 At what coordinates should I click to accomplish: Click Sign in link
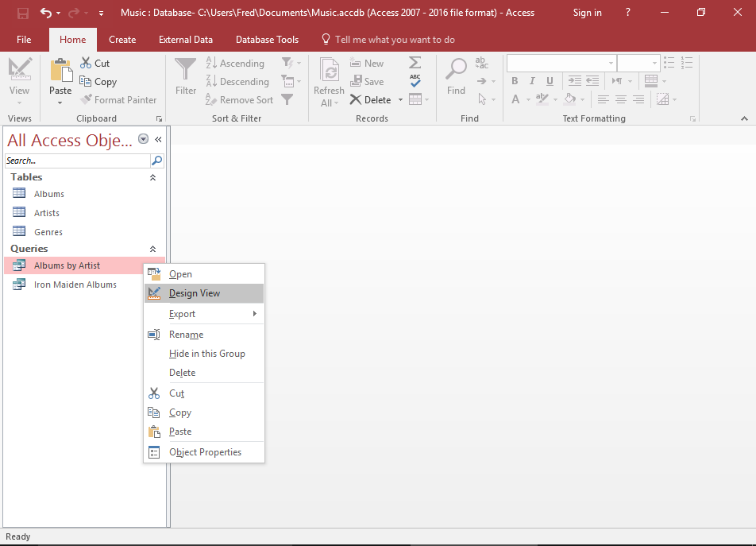point(588,13)
